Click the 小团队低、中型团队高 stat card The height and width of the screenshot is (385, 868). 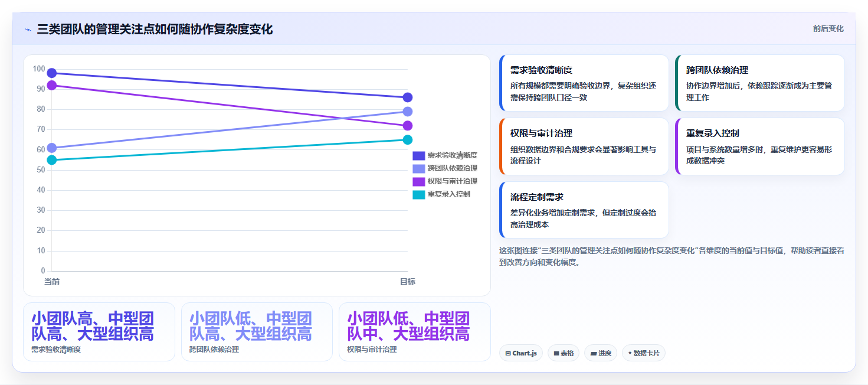pyautogui.click(x=257, y=332)
